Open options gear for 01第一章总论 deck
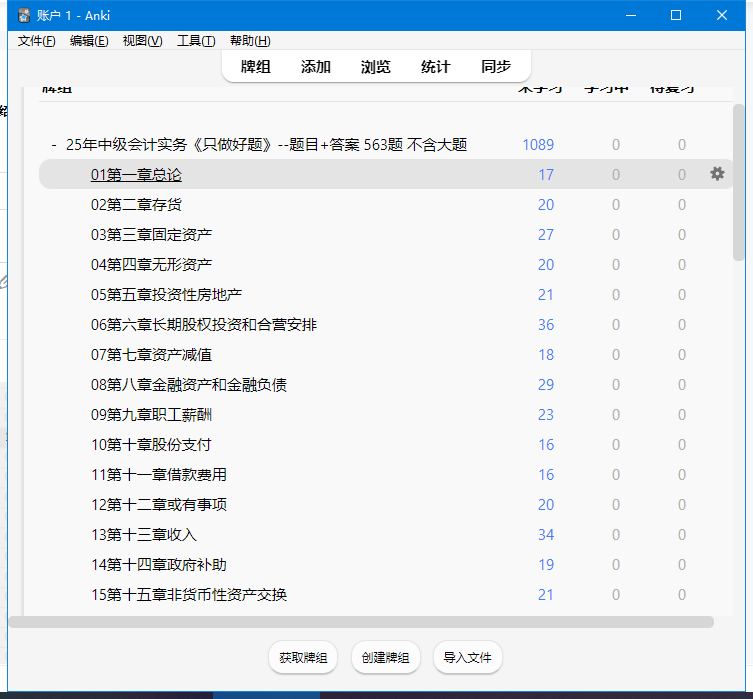 tap(717, 174)
